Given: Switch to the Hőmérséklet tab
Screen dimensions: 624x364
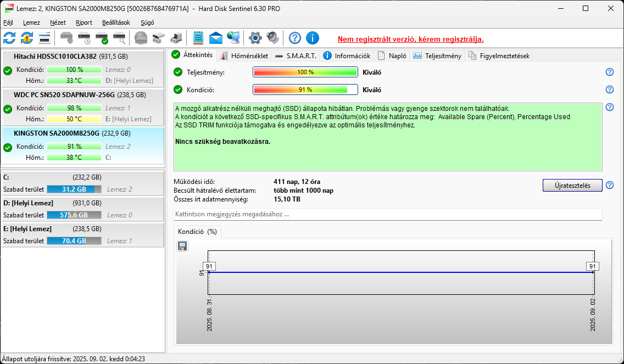Looking at the screenshot, I should click(244, 55).
